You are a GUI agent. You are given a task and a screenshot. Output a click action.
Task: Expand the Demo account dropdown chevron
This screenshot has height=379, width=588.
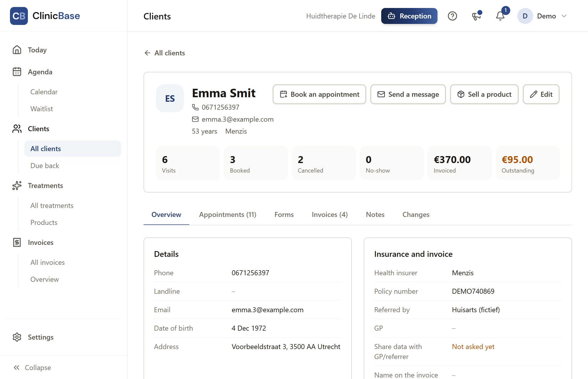(564, 16)
